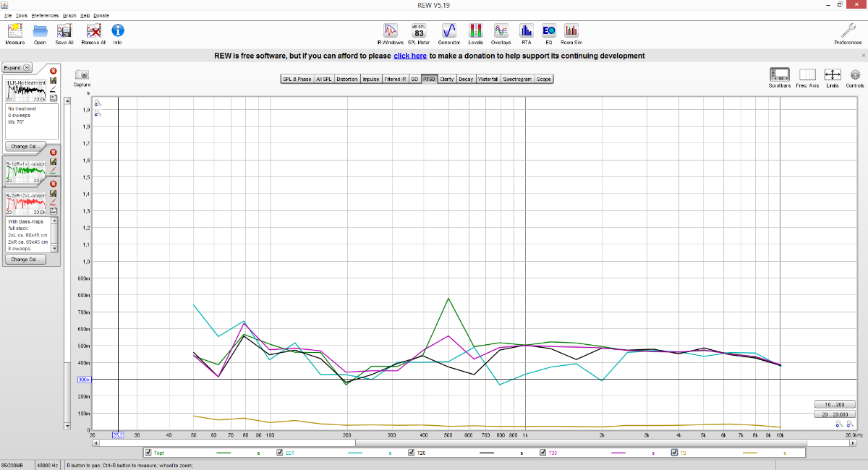
Task: Click the 'click here' donation link
Action: [x=409, y=56]
